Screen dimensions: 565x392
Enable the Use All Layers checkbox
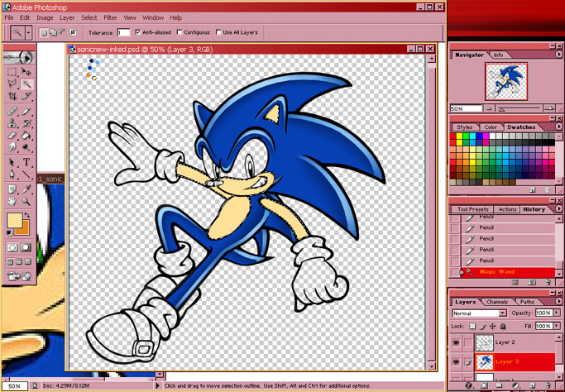(x=218, y=32)
